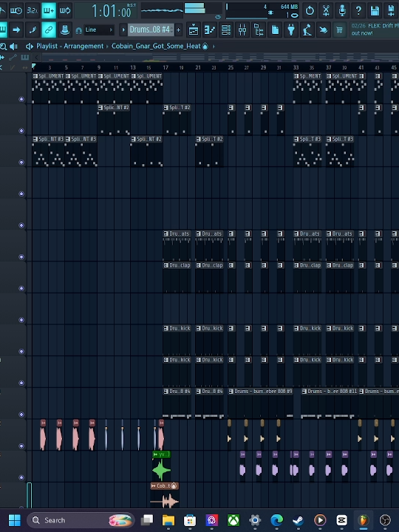Screen dimensions: 399x532
Task: Open the Piano roll view icon
Action: (210, 30)
